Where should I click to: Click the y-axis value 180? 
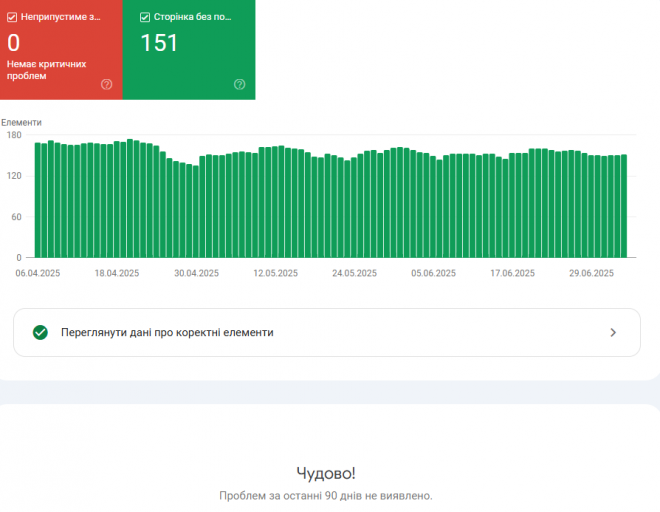coord(14,135)
